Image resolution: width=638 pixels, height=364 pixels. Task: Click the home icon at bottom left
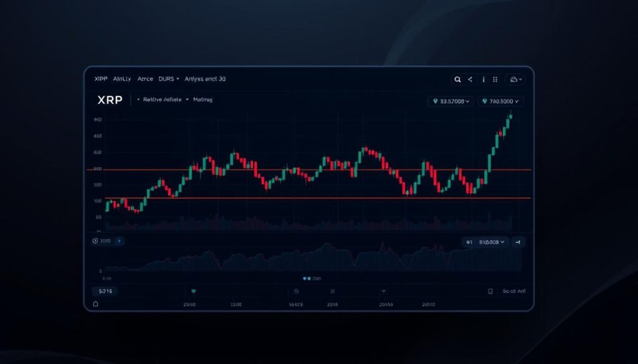pos(95,304)
